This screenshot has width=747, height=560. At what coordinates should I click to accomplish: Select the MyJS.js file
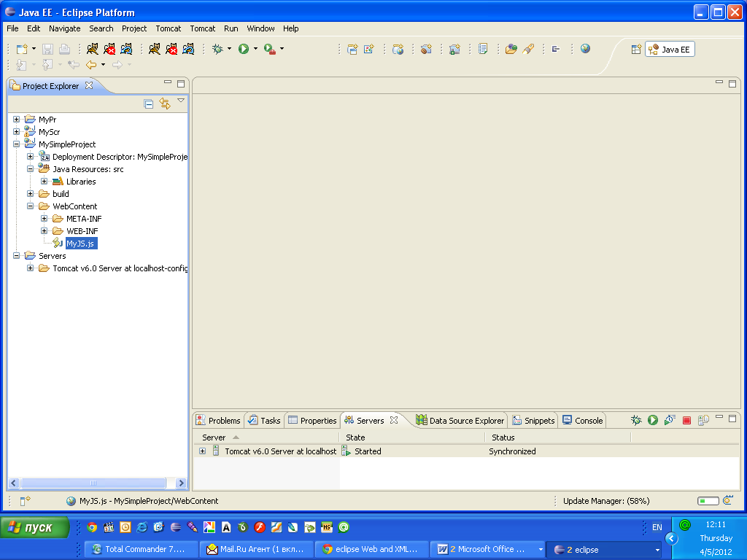[80, 244]
